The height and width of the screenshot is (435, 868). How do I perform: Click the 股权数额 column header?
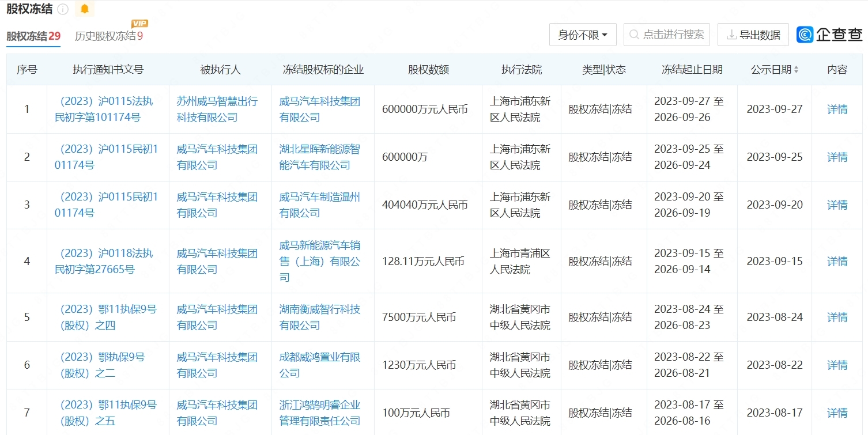[x=428, y=70]
